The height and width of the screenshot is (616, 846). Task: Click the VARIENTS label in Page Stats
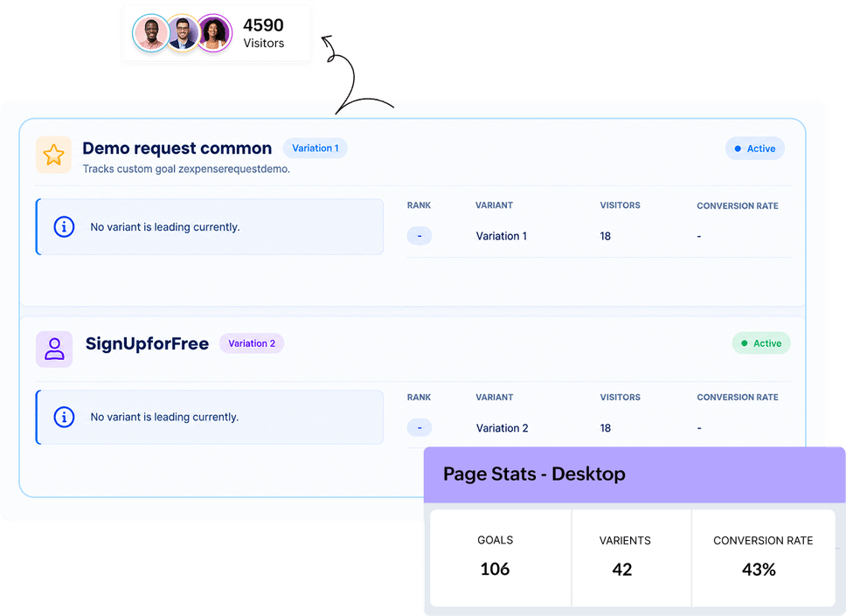click(x=625, y=541)
